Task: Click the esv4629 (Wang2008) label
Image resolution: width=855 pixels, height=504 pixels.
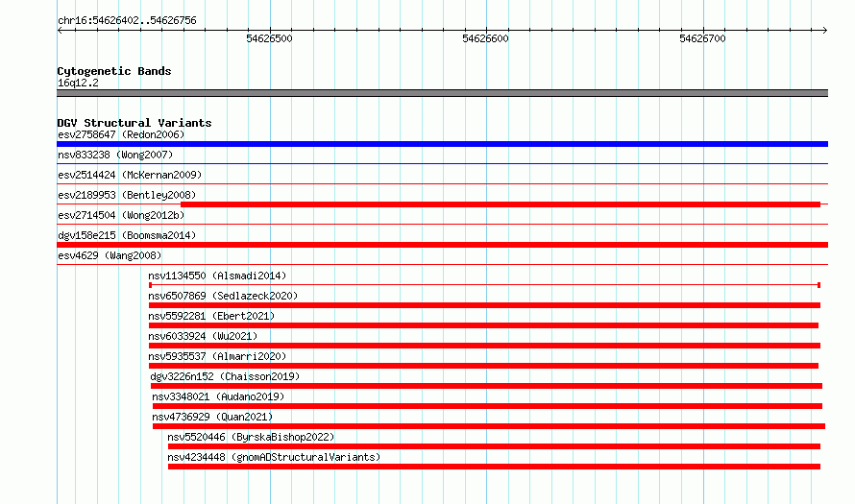Action: 110,255
